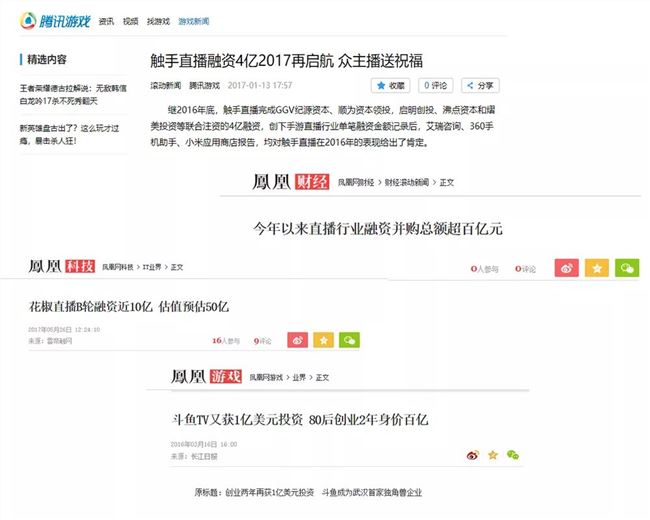Click 腾讯游戏 source link under headline

point(204,85)
